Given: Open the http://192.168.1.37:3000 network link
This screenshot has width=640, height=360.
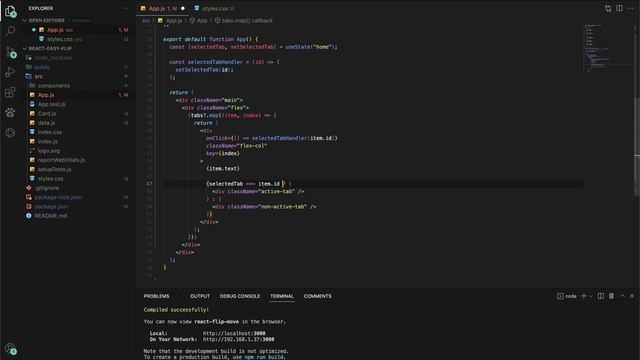Looking at the screenshot, I should click(x=238, y=339).
